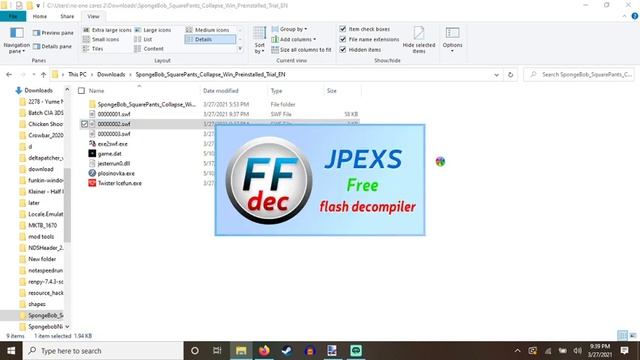
Task: Open the Downloads item in navigation pane
Action: [38, 90]
